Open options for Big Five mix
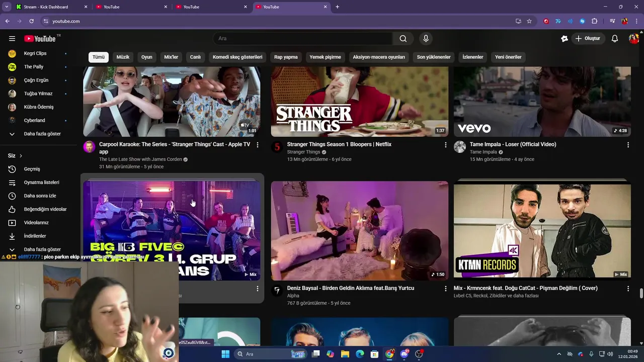This screenshot has width=644, height=362. (258, 289)
